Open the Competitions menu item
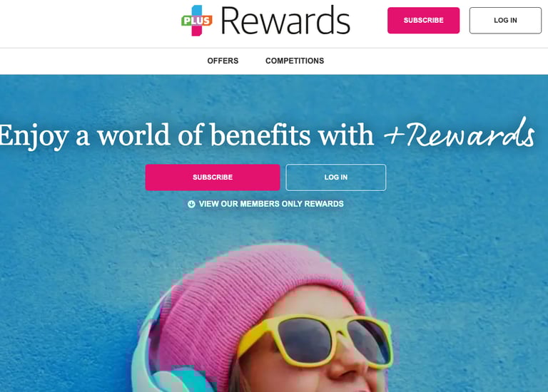 coord(295,61)
